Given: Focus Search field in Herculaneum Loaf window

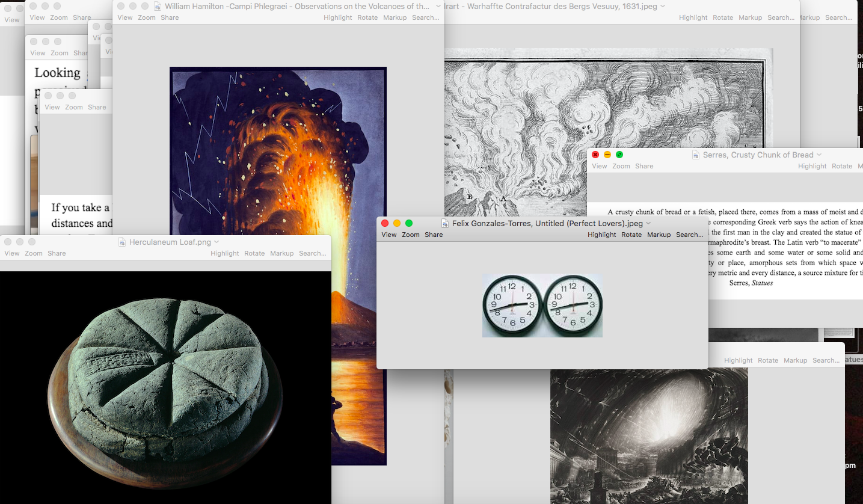Looking at the screenshot, I should pyautogui.click(x=313, y=253).
